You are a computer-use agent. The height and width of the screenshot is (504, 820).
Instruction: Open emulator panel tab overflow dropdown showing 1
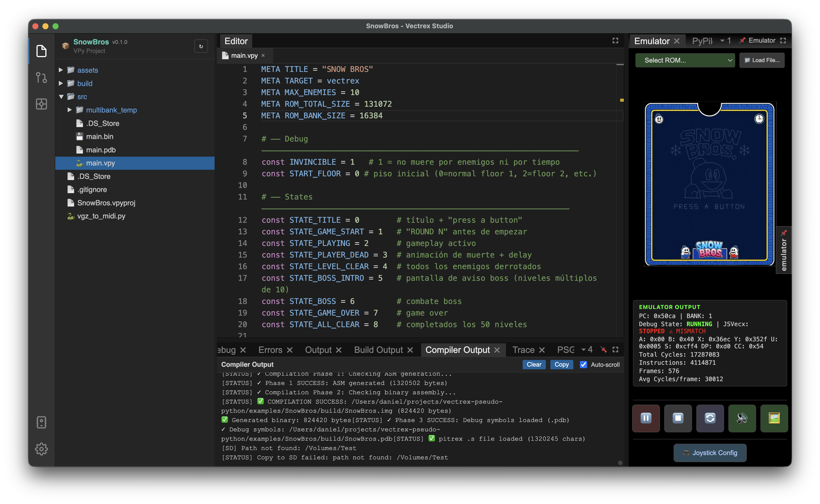point(725,41)
